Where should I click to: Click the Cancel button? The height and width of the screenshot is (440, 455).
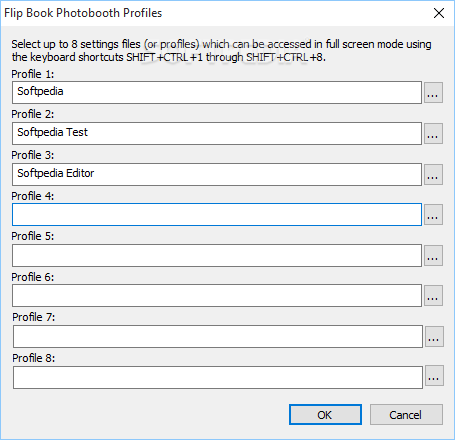406,415
